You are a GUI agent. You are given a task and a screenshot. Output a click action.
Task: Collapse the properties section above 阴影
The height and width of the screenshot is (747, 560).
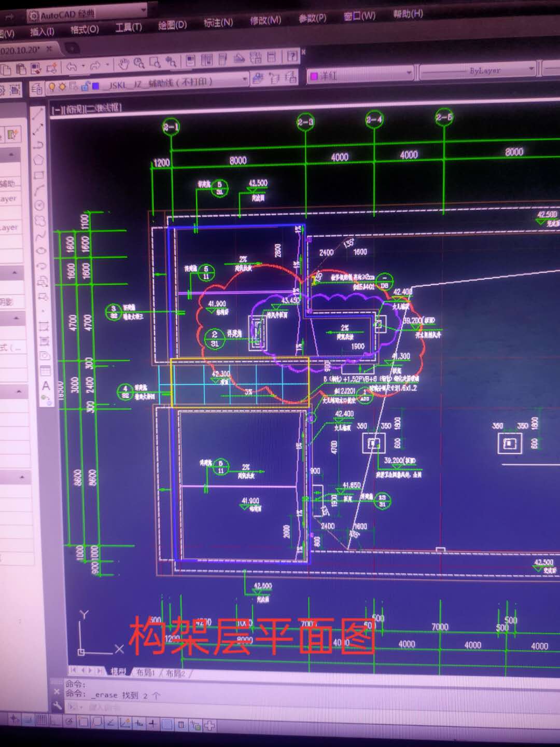15,273
